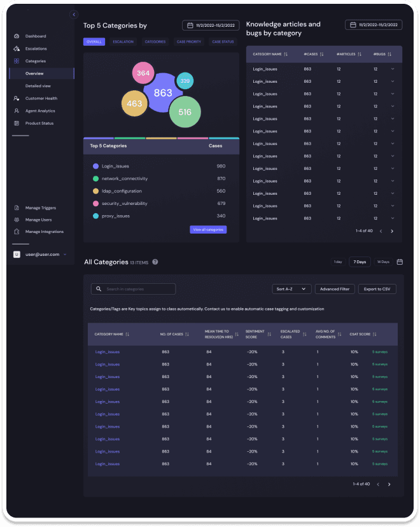The image size is (420, 527).
Task: Select the 1 day range toggle
Action: pyautogui.click(x=338, y=262)
